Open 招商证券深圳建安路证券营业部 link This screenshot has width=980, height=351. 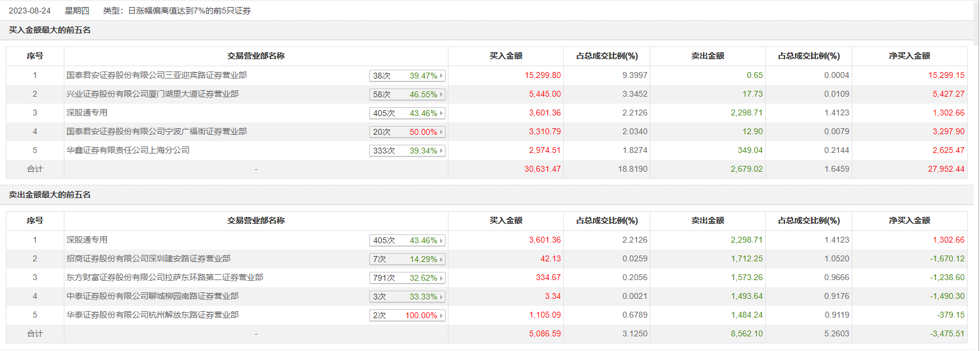(x=148, y=259)
